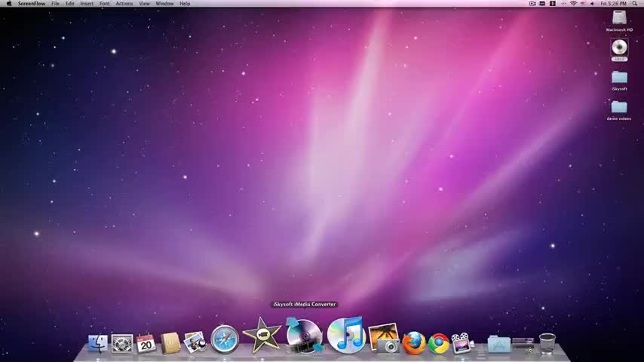644x362 pixels.
Task: Open the Help menu
Action: pos(185,3)
